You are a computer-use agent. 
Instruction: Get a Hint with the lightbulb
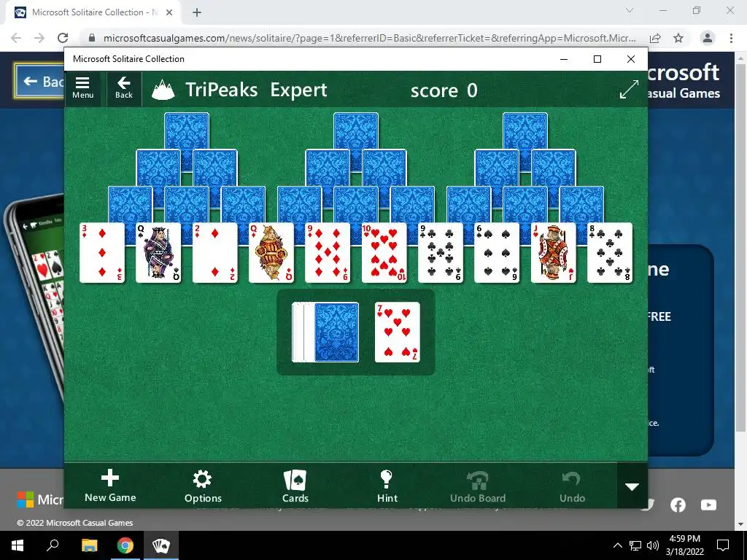coord(387,486)
